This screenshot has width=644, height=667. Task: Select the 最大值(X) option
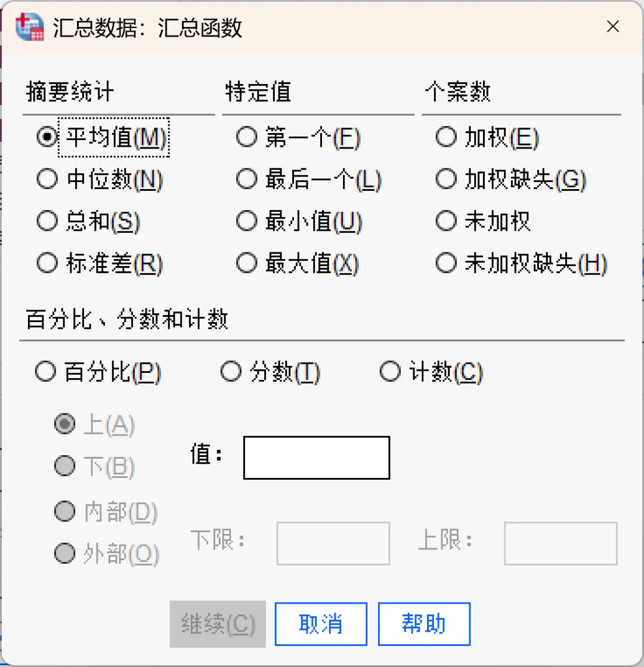[x=246, y=263]
